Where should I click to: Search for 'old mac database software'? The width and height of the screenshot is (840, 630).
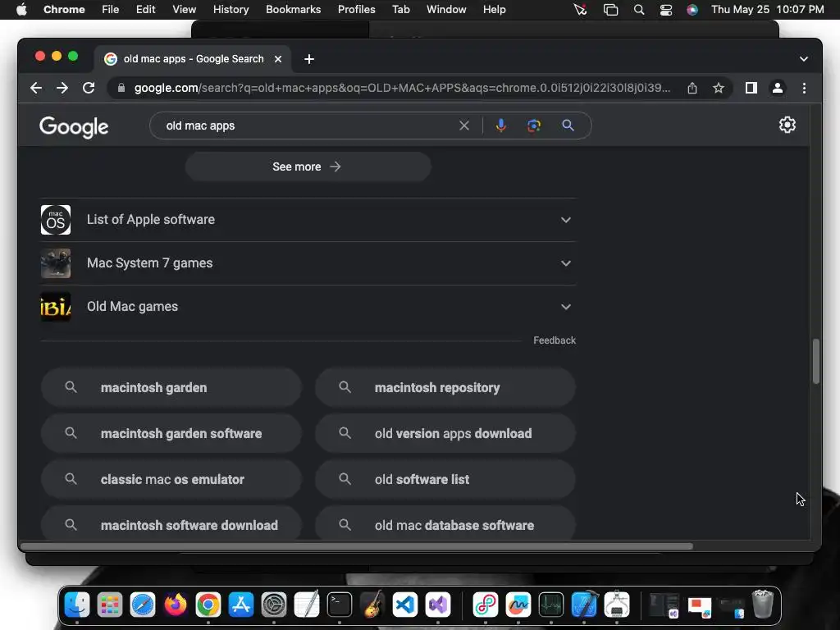click(x=445, y=524)
